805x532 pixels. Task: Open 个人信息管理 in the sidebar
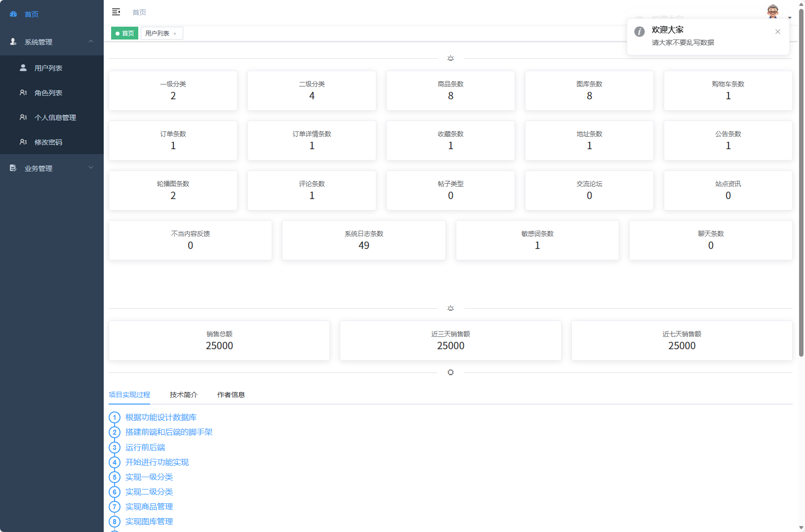52,118
